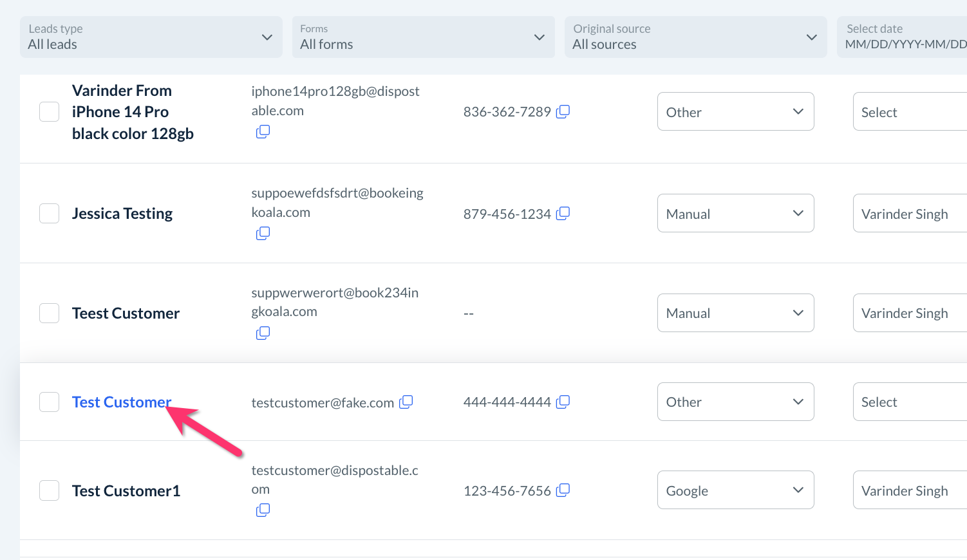Copy testcustomer@dispostable.com email address
The image size is (967, 560).
(263, 510)
